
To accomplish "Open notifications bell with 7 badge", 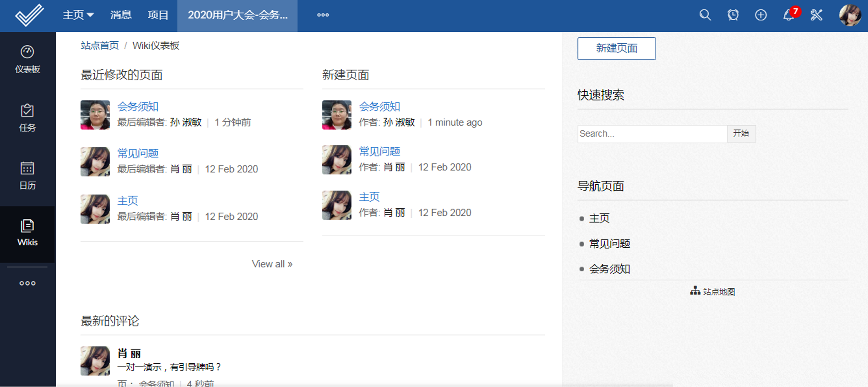I will click(x=788, y=15).
